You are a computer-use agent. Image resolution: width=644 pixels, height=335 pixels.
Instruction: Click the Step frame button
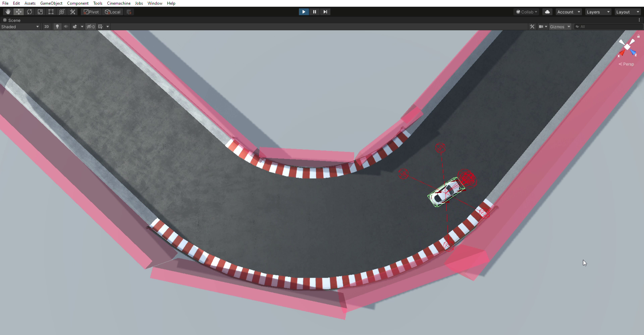(x=325, y=12)
